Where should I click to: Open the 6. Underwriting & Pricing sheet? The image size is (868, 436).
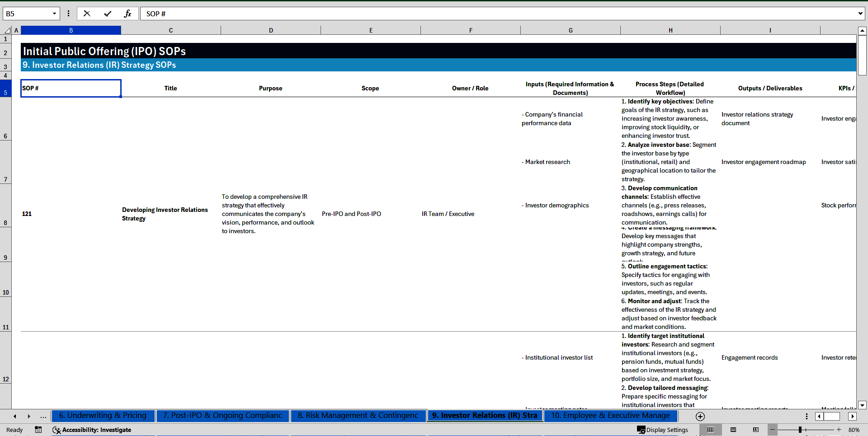tap(103, 415)
